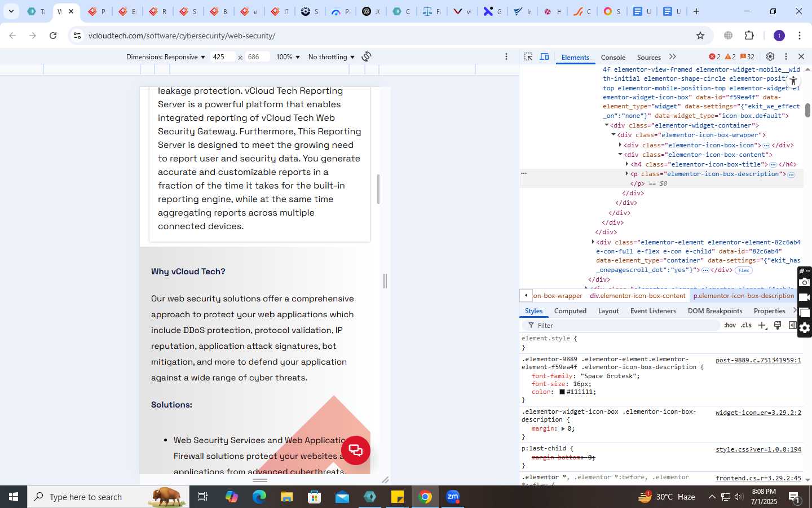Open the 100% zoom dropdown
The image size is (812, 508).
click(x=288, y=57)
